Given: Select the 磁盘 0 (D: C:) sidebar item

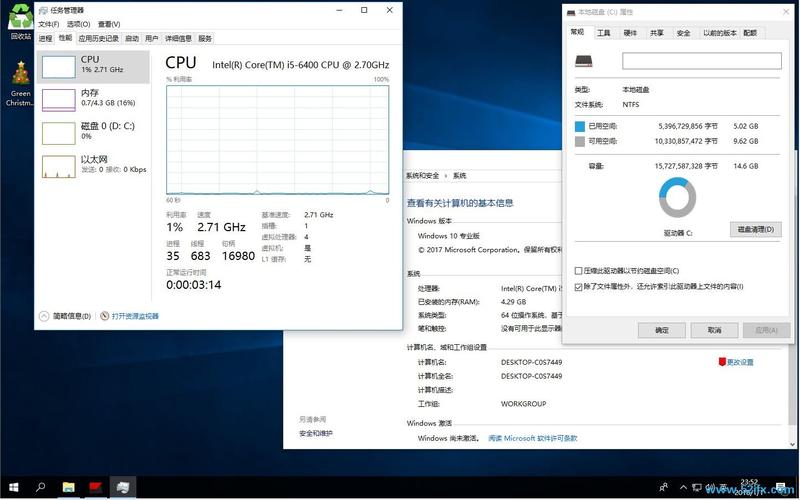Looking at the screenshot, I should (93, 131).
